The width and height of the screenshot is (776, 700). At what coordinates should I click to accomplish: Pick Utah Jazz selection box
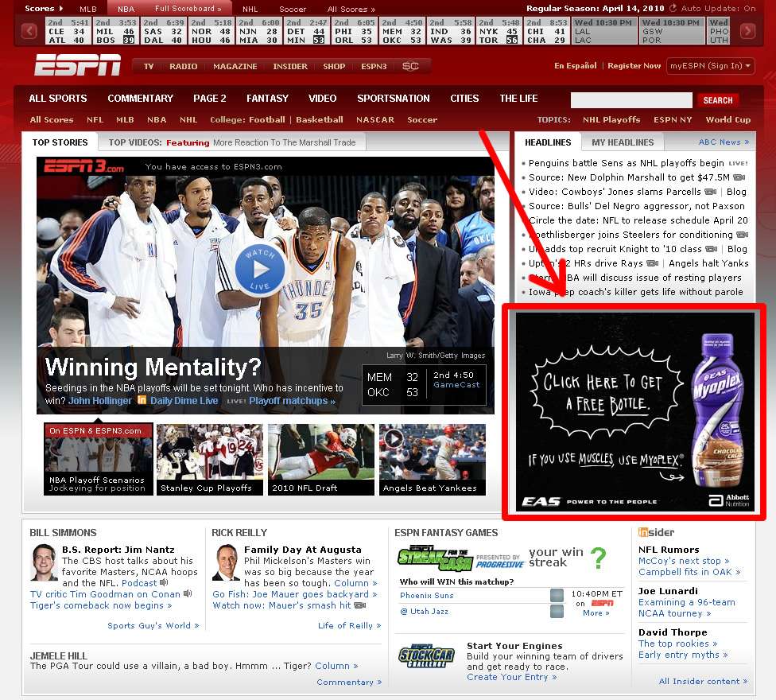click(x=557, y=612)
